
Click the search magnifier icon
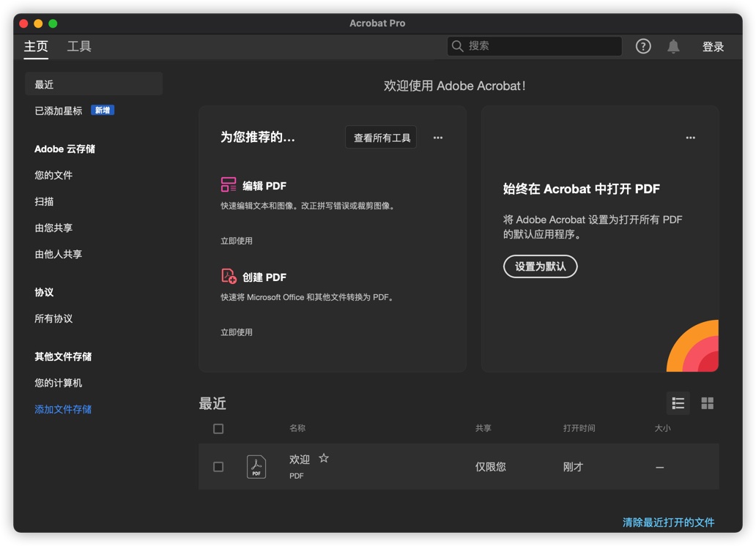[457, 46]
